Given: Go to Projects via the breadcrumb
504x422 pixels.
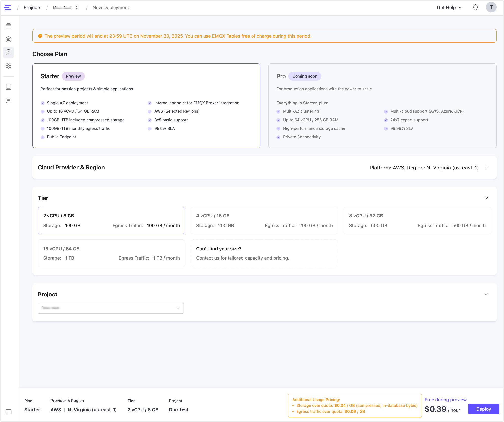Looking at the screenshot, I should [32, 7].
